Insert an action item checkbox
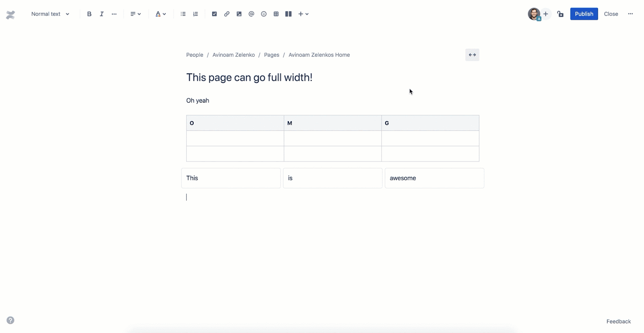644x333 pixels. coord(215,14)
